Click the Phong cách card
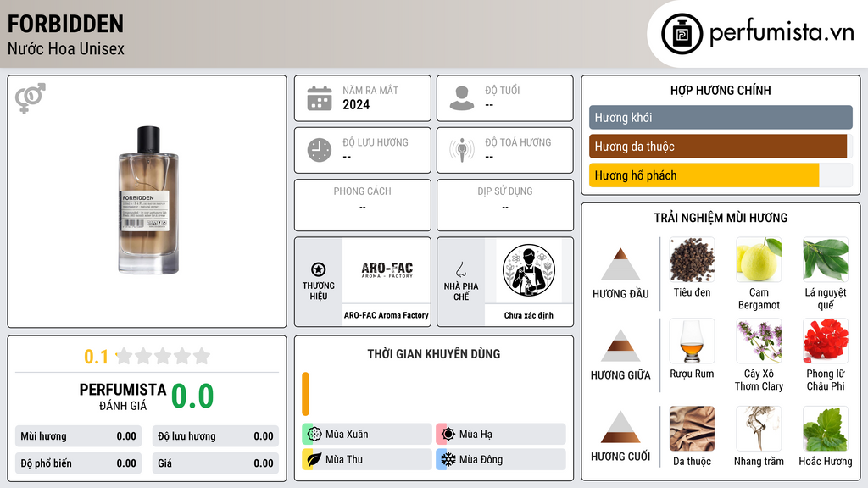 point(363,205)
